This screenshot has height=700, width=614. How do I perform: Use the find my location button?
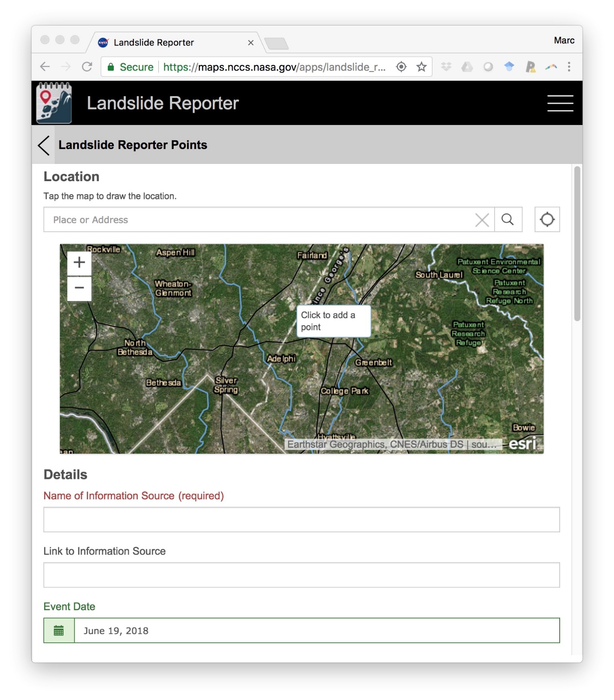click(x=547, y=220)
